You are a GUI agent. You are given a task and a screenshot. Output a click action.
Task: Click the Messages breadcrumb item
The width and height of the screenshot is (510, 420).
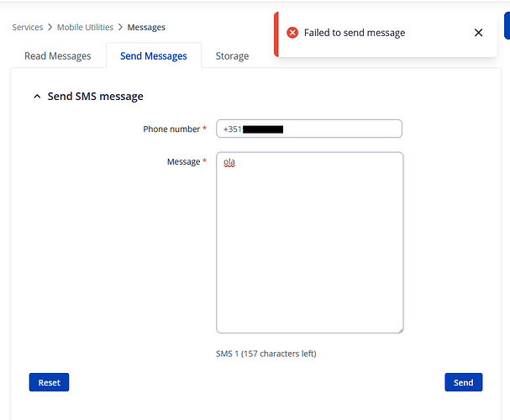click(146, 28)
